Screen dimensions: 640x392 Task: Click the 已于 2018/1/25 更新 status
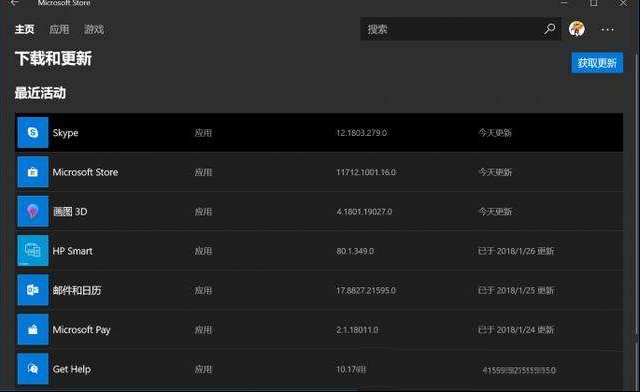516,290
